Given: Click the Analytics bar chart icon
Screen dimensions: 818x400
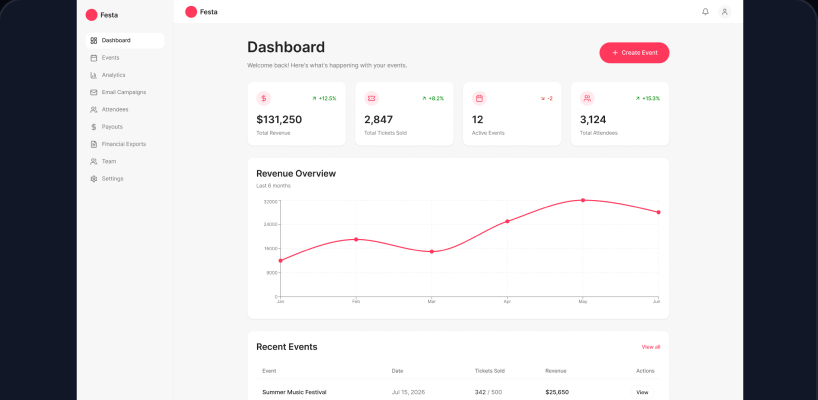Looking at the screenshot, I should pyautogui.click(x=93, y=75).
